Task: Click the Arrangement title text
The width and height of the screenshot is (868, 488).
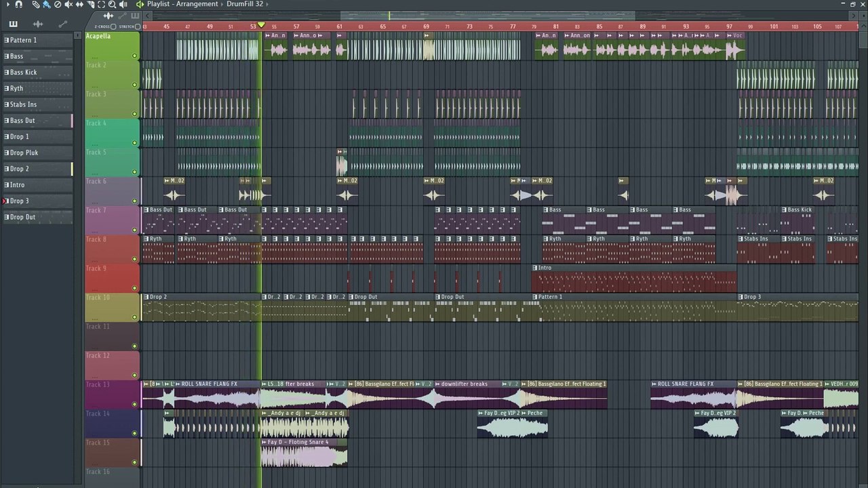Action: pos(197,4)
